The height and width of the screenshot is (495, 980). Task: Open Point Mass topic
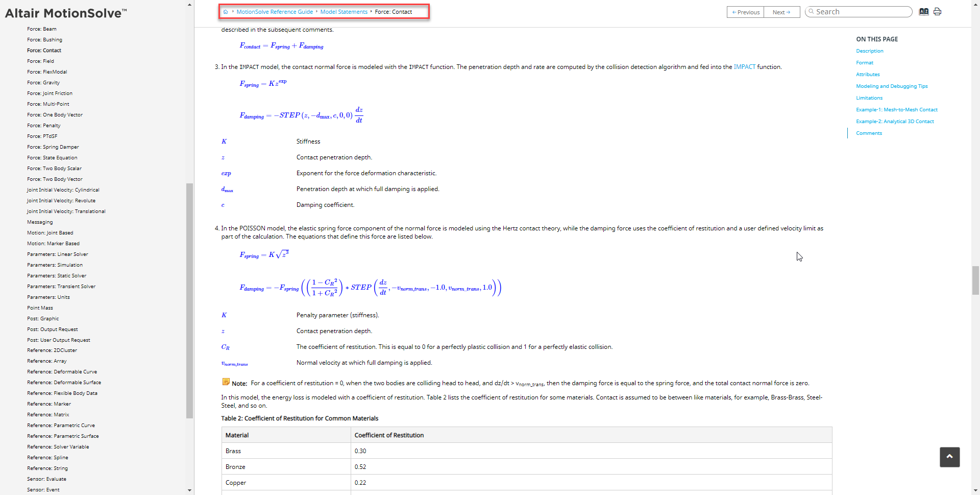tap(40, 308)
